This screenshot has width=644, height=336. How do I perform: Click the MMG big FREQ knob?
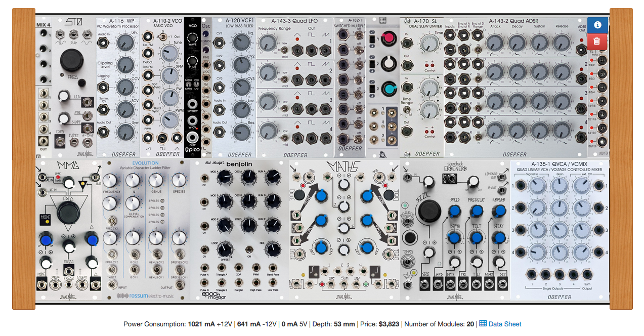[x=68, y=212]
